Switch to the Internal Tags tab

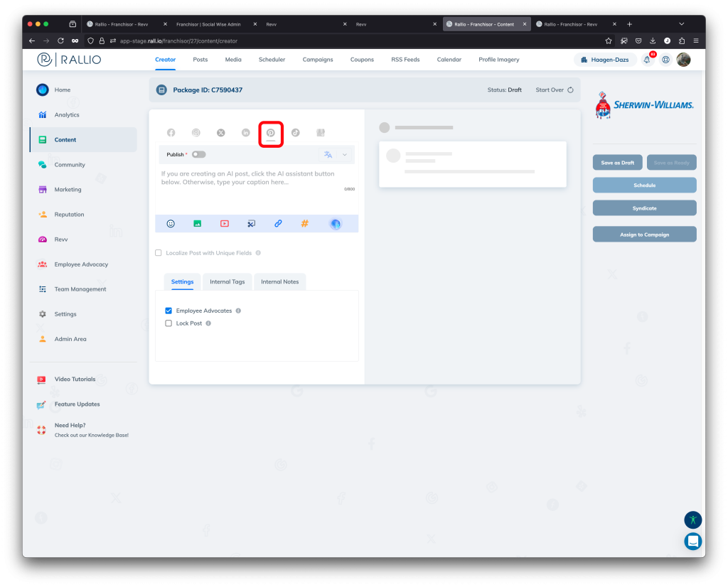tap(227, 281)
